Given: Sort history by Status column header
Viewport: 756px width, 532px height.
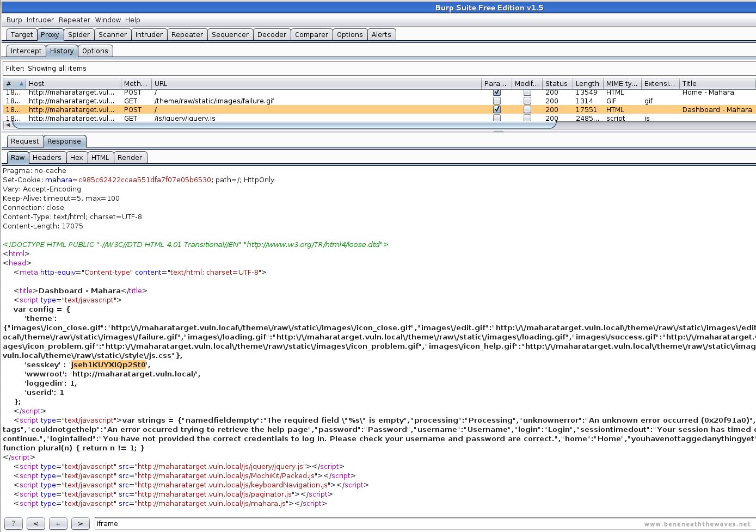Looking at the screenshot, I should [x=558, y=83].
